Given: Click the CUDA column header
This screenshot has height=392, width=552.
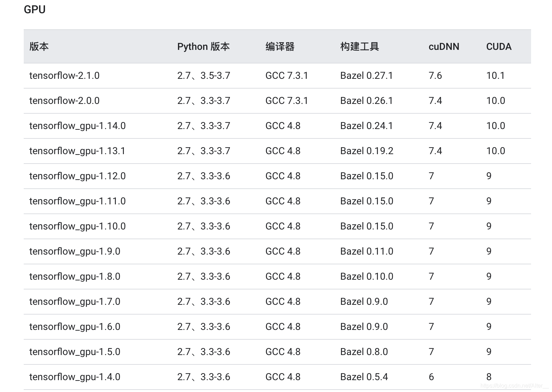Looking at the screenshot, I should [499, 46].
